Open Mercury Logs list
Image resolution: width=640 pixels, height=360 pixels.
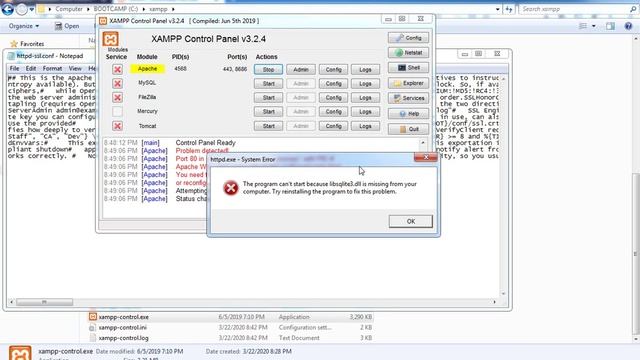(365, 111)
